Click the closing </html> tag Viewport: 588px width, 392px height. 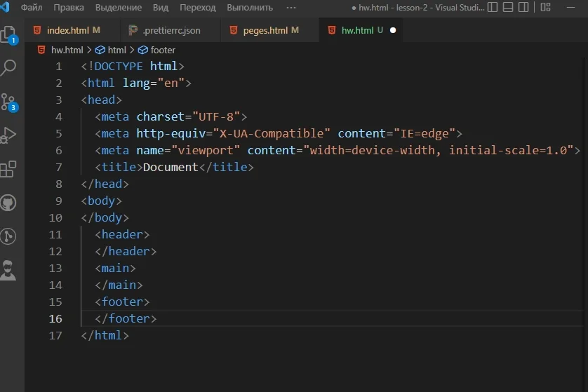pyautogui.click(x=105, y=335)
